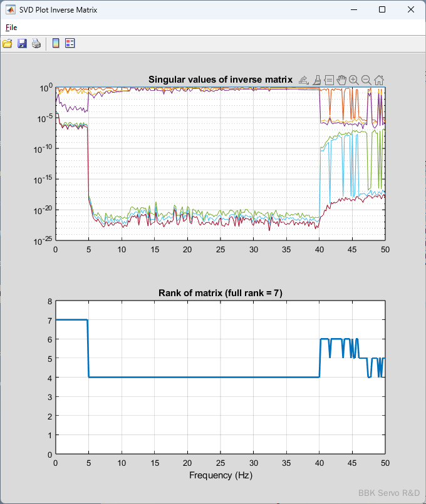The width and height of the screenshot is (426, 504).
Task: Click the 'Rank of matrix' plot title
Action: pos(220,293)
